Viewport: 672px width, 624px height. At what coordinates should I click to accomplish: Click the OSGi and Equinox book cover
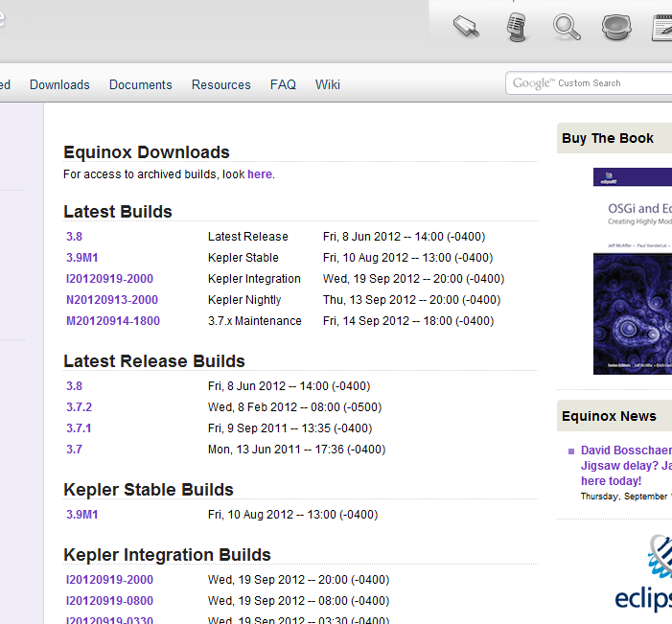633,271
